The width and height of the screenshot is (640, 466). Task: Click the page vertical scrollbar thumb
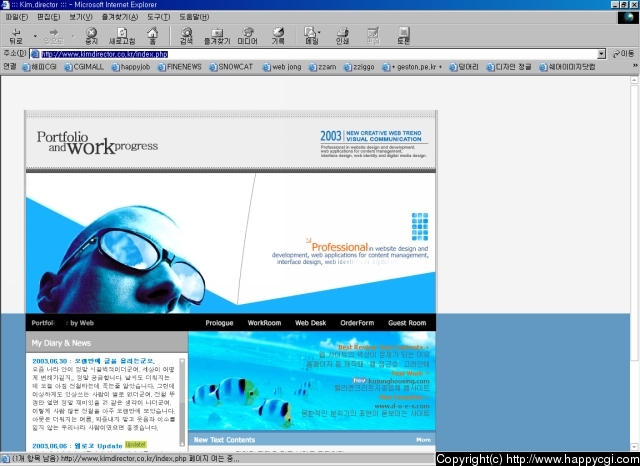click(x=634, y=222)
